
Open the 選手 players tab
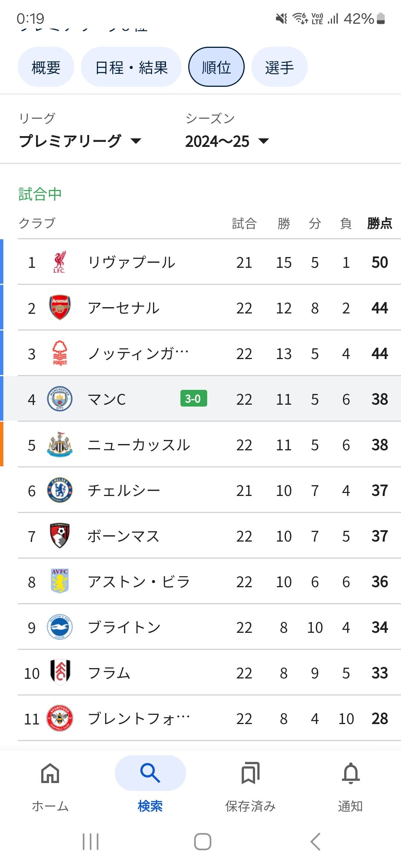(x=279, y=67)
